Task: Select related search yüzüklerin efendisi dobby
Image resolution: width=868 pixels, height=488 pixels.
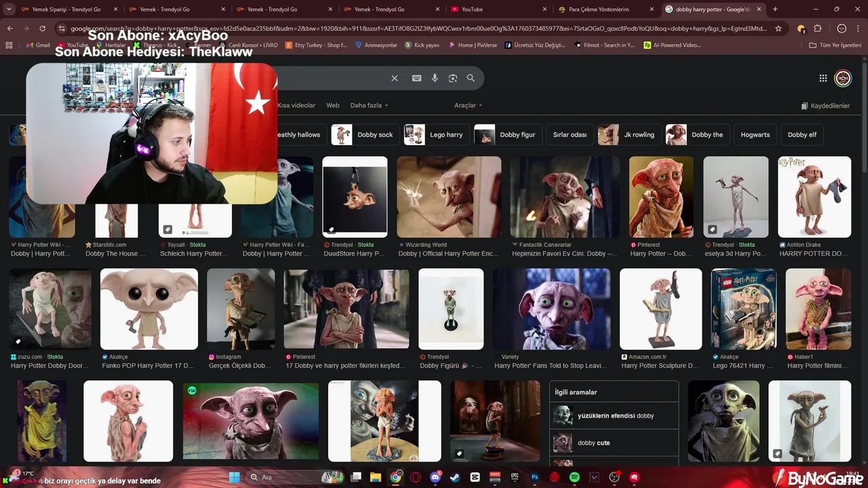Action: pos(614,415)
